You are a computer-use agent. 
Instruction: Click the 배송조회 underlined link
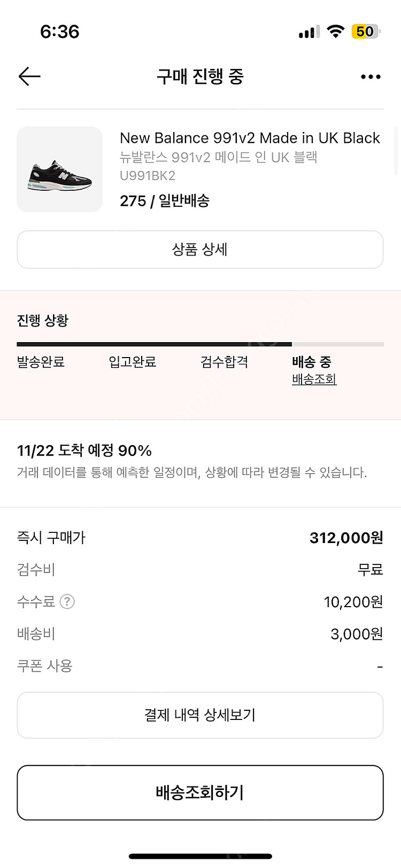click(314, 379)
